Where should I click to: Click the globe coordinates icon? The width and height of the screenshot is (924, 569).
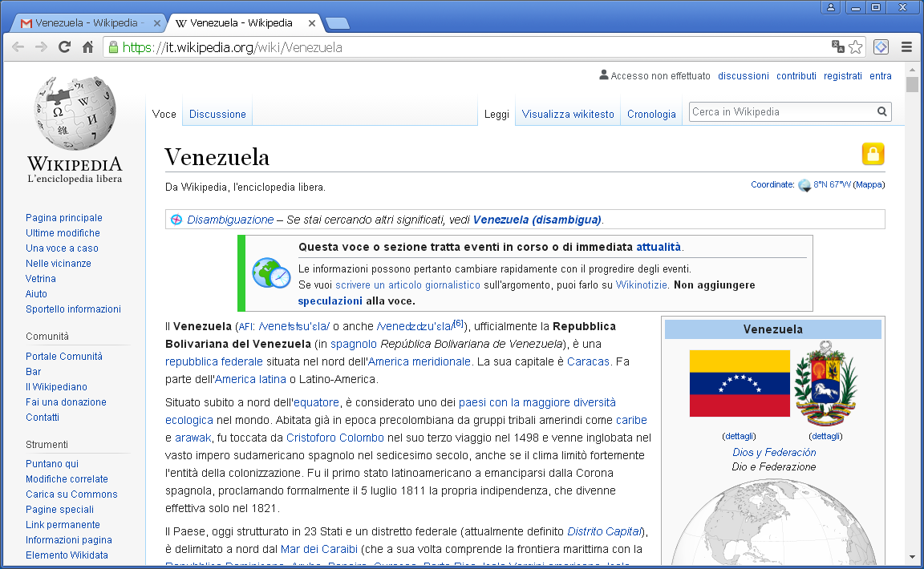coord(804,185)
